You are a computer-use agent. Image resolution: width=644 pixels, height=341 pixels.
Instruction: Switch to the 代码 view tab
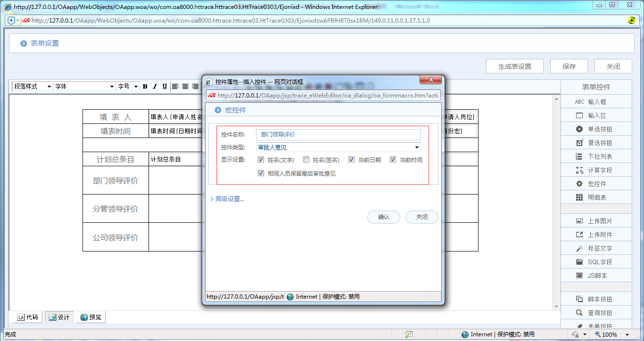[27, 317]
